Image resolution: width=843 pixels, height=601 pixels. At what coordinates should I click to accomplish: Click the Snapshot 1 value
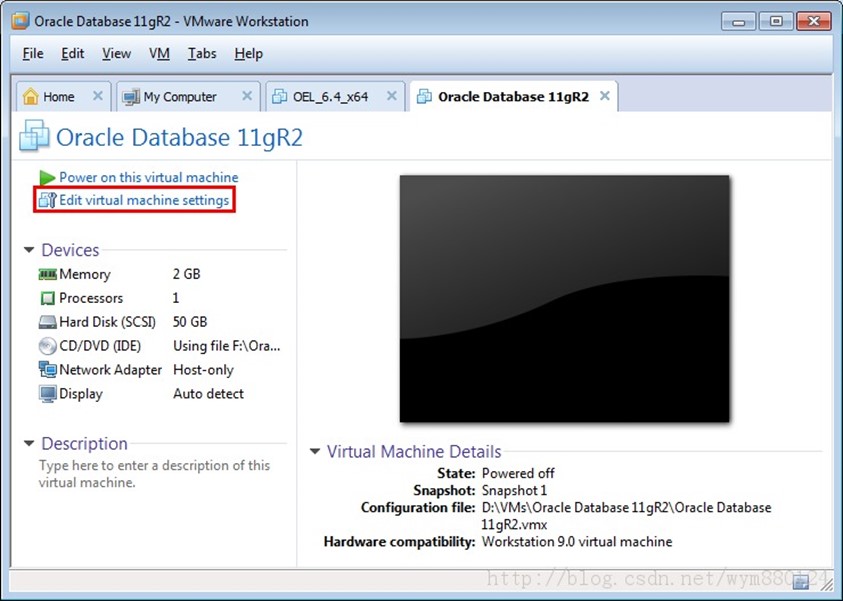click(x=514, y=490)
